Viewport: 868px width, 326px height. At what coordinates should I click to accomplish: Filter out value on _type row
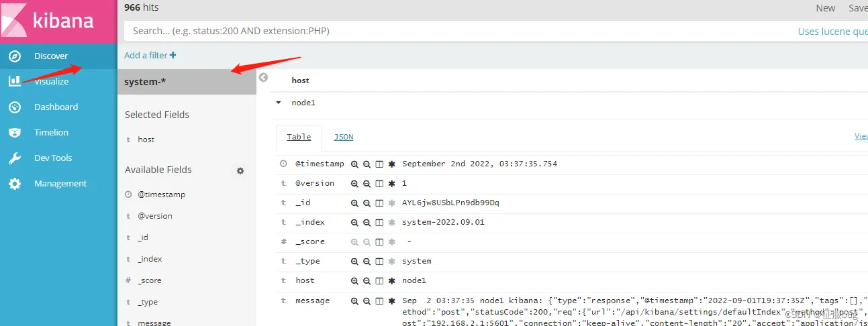click(x=367, y=261)
